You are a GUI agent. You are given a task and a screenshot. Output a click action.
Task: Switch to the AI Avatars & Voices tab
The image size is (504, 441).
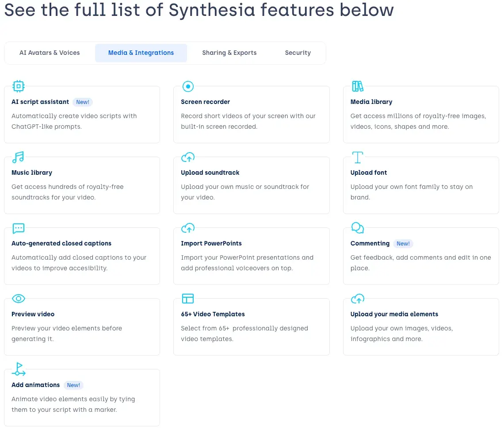coord(50,53)
